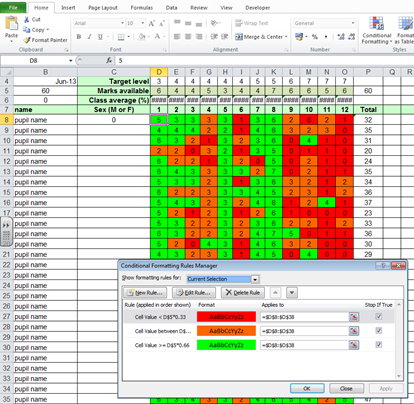Center text horizontally in the cell

[188, 37]
